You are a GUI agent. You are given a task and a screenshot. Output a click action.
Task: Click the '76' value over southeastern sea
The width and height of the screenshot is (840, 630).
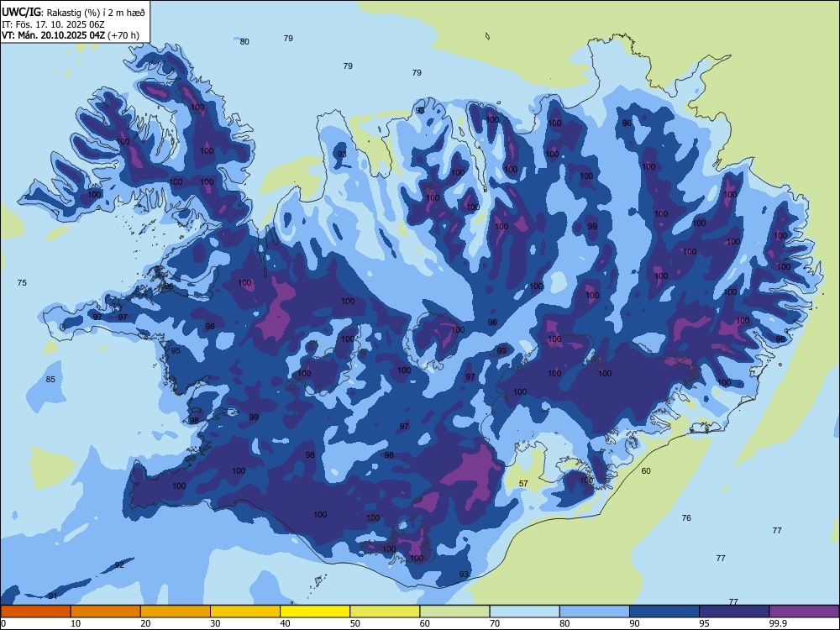coord(686,518)
